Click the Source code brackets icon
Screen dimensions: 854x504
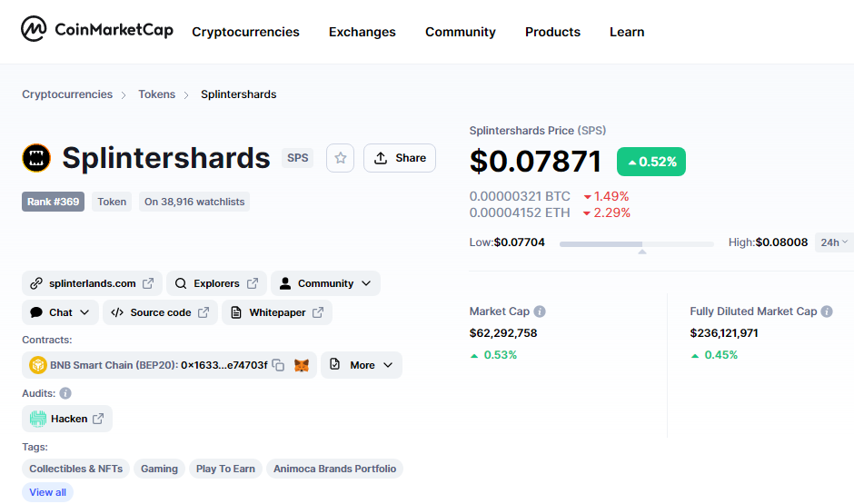[x=117, y=312]
